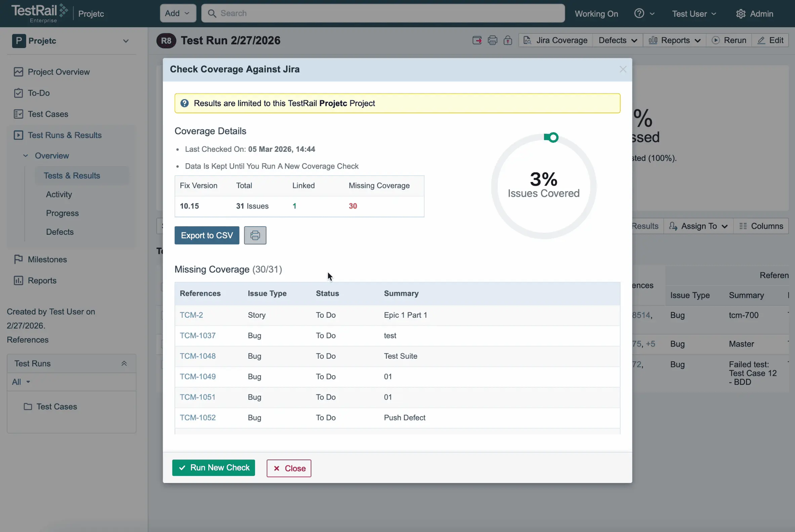Click the TestRail Enterprise logo
The image size is (795, 532).
point(39,13)
